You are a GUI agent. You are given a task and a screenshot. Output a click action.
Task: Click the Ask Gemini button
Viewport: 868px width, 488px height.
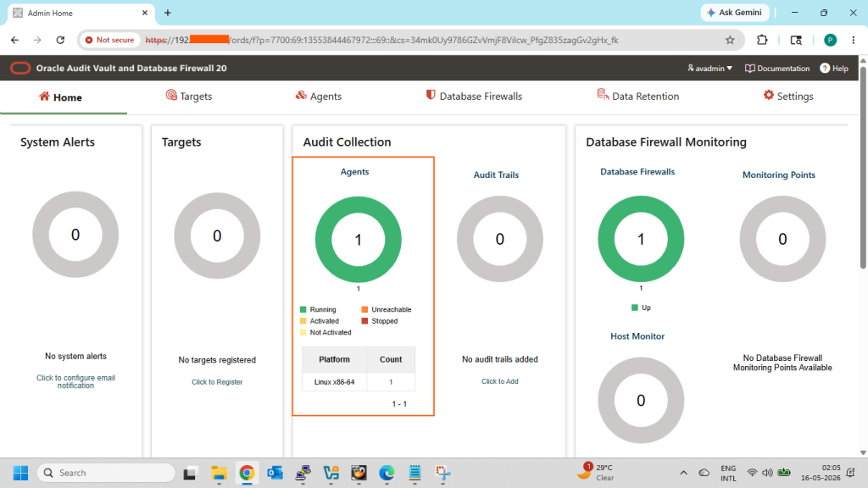click(x=735, y=12)
